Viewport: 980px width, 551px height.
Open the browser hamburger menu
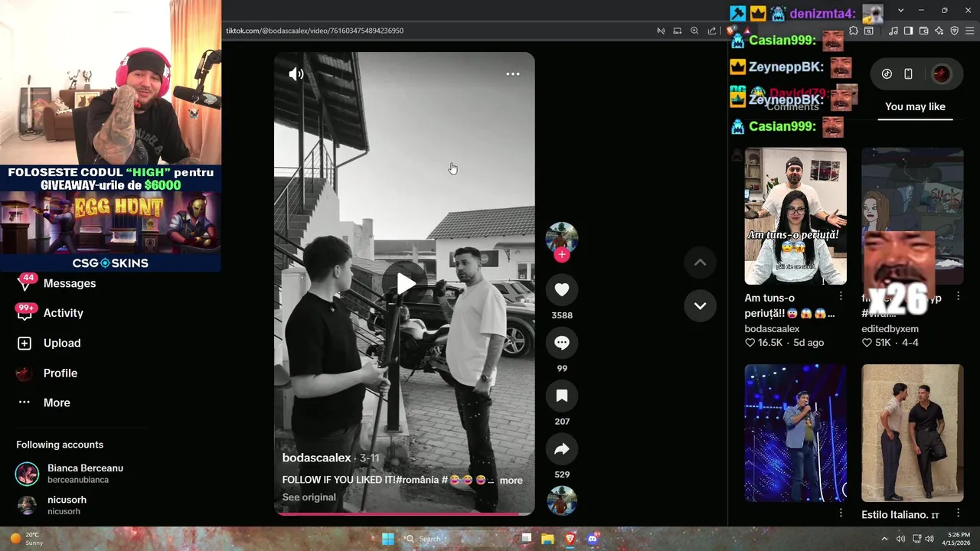(x=970, y=31)
